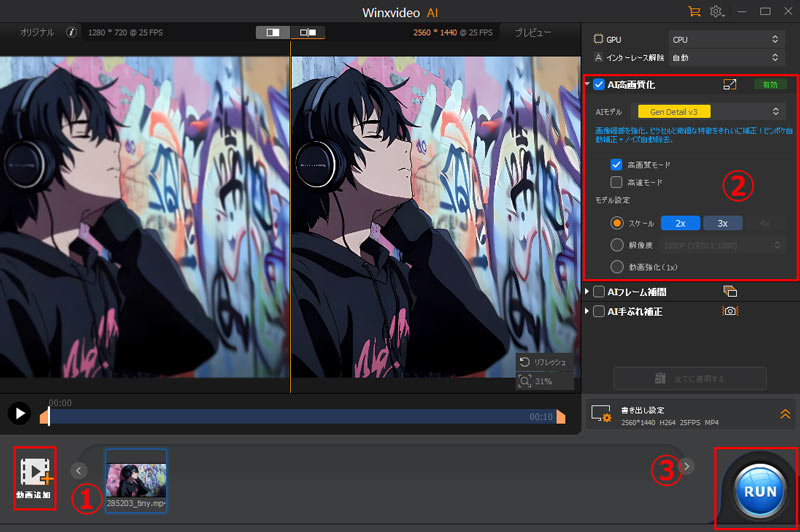Enable the 高速モード checkbox
This screenshot has height=532, width=800.
[616, 182]
